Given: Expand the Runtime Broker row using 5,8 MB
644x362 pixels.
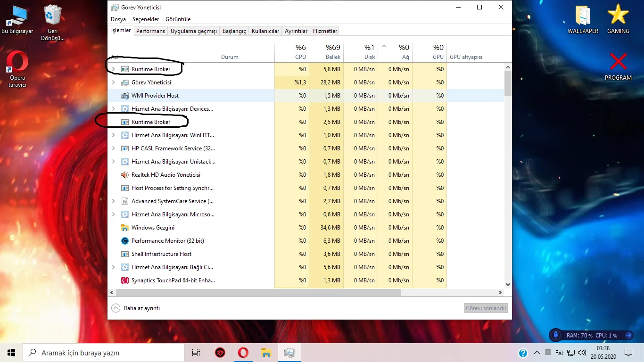Looking at the screenshot, I should tap(113, 69).
